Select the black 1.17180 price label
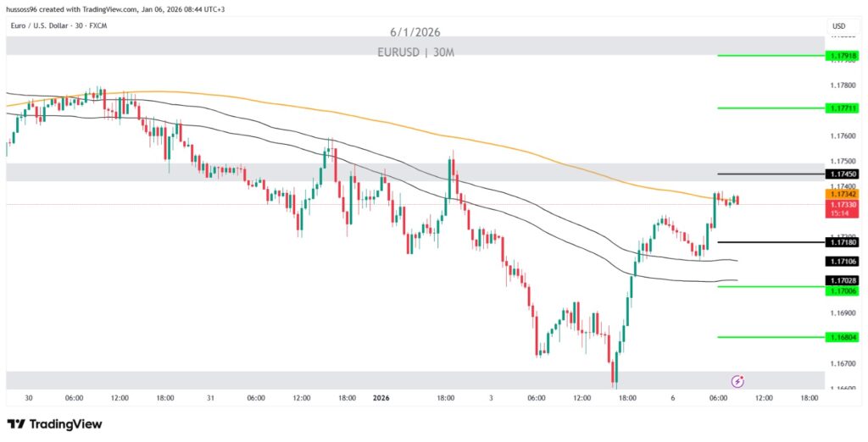 point(843,242)
